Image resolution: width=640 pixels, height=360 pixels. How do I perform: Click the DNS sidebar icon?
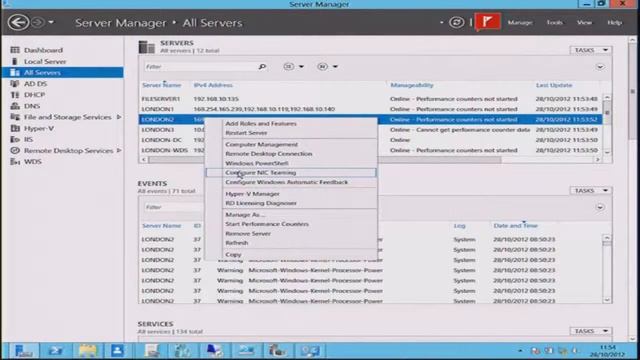[x=15, y=106]
